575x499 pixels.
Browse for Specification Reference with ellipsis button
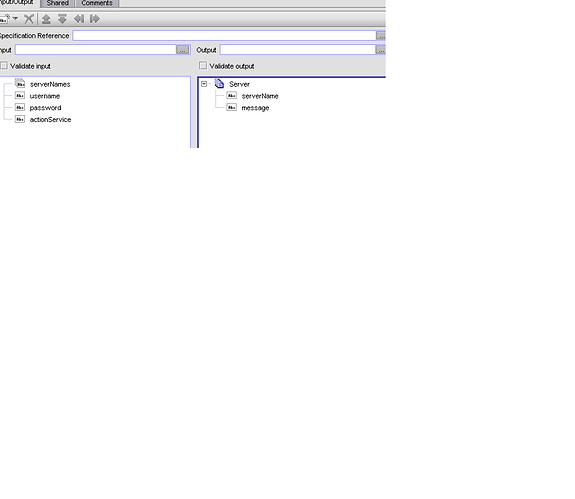click(x=381, y=36)
